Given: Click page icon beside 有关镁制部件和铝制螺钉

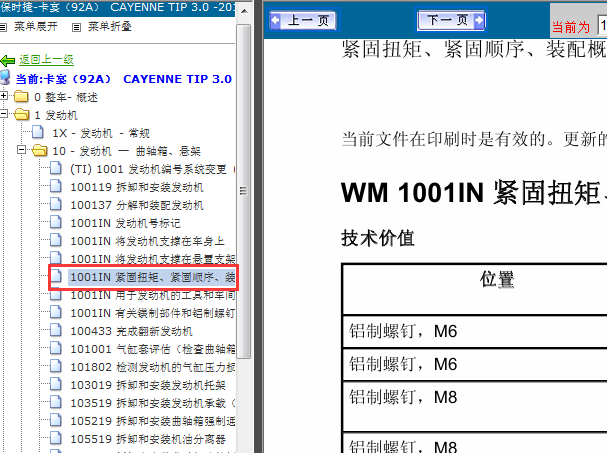Looking at the screenshot, I should (55, 312).
